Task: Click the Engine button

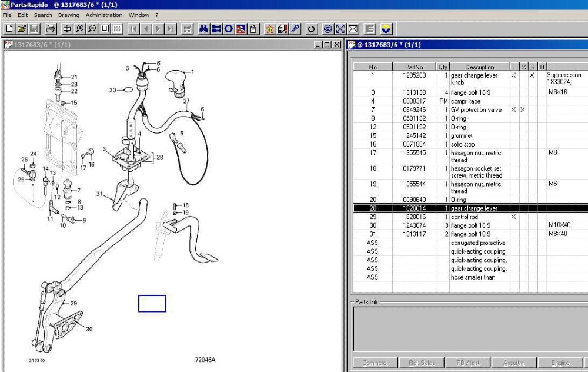Action: pos(560,363)
